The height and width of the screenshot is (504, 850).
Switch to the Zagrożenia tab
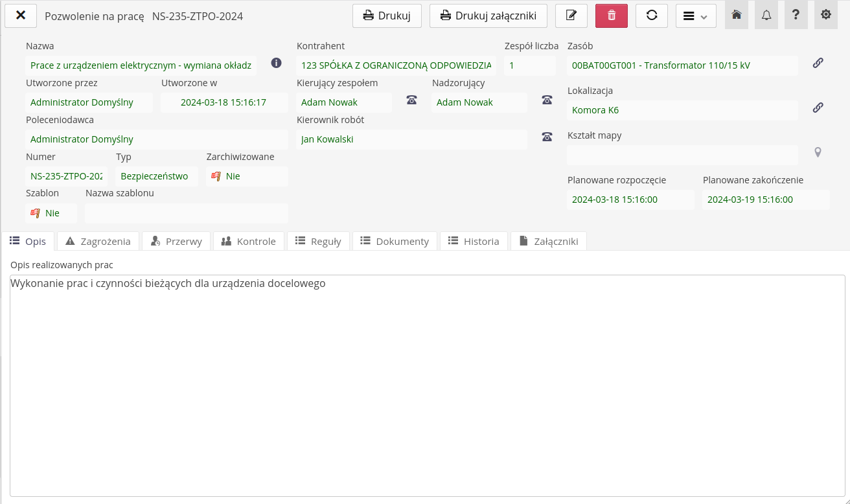click(98, 241)
